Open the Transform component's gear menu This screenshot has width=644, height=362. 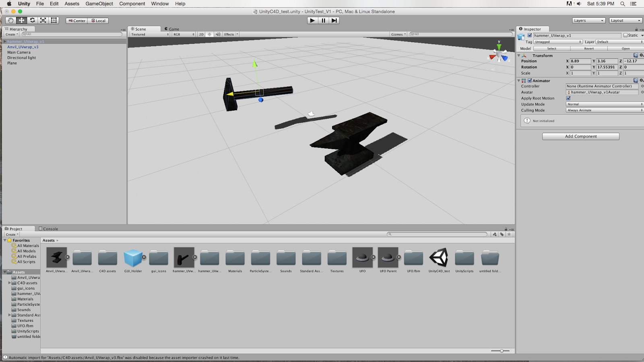pos(641,56)
